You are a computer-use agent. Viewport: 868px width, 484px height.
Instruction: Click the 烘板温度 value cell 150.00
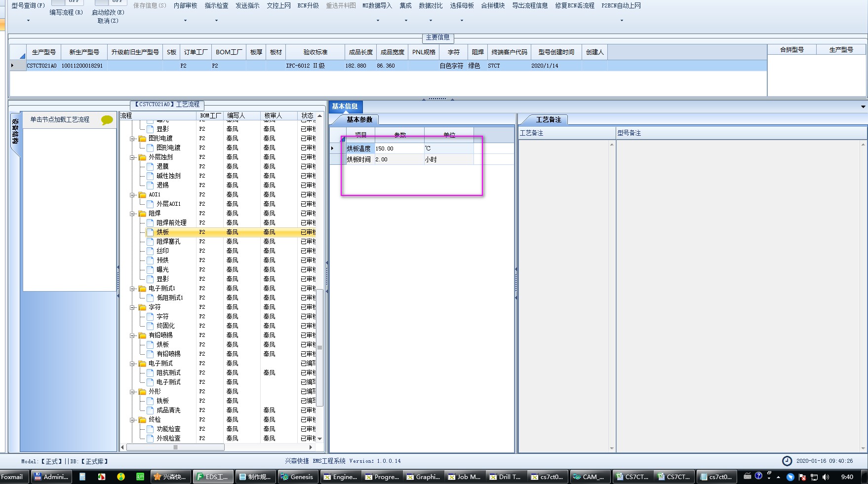(x=399, y=149)
